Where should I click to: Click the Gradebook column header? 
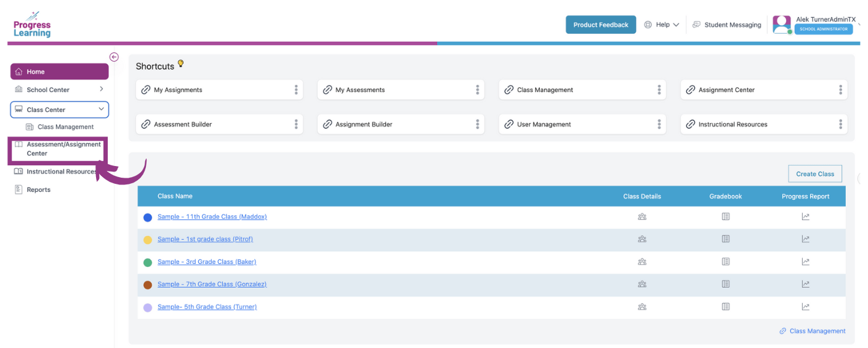pos(726,196)
